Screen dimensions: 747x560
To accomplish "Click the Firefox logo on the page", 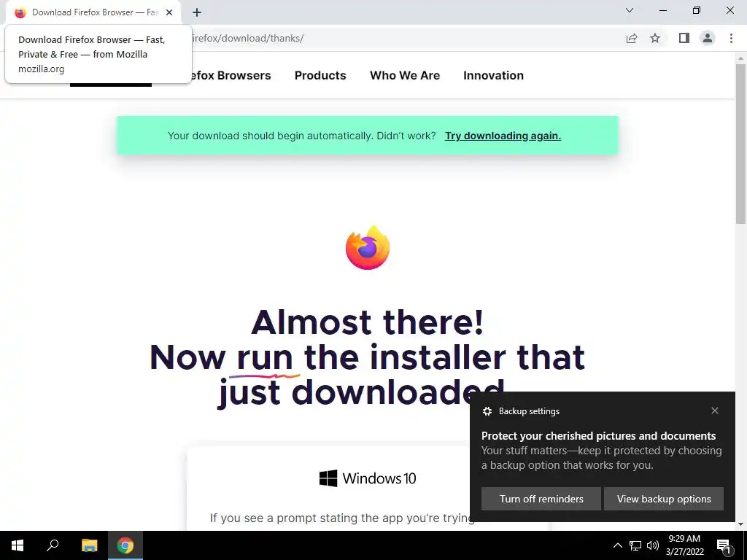I will click(x=368, y=248).
